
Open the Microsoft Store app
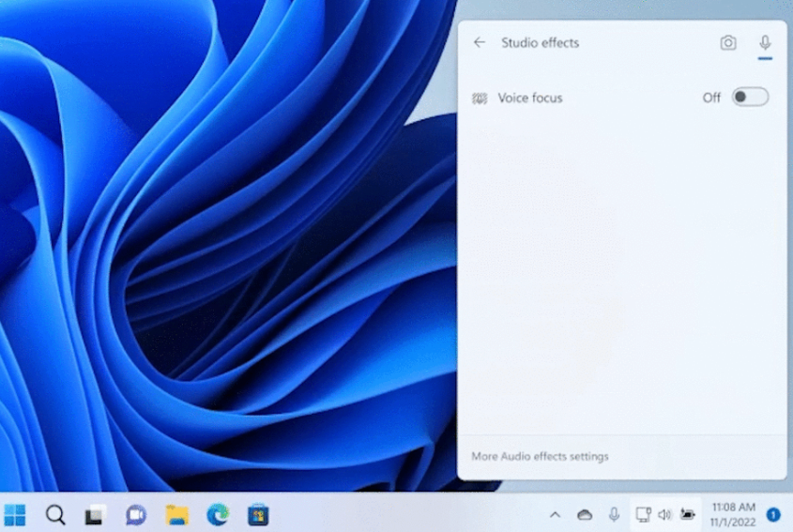(x=258, y=514)
